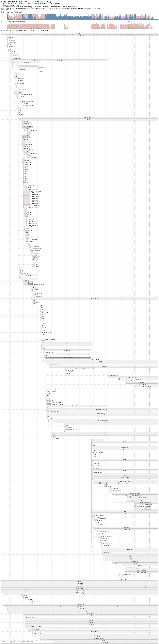Image resolution: width=159 pixels, height=644 pixels.
Task: Click the Xorg process bar
Action: point(126,483)
